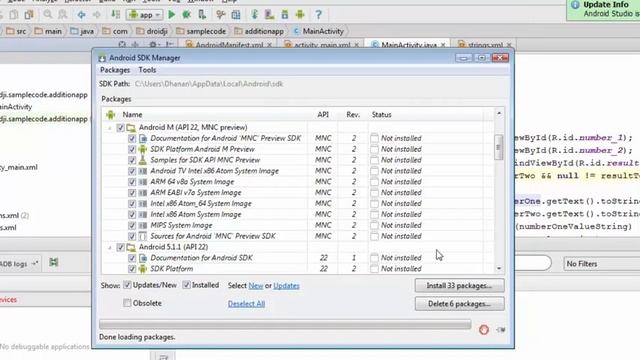
Task: Open the ADB logs tab dropdown arrow
Action: tap(35, 263)
